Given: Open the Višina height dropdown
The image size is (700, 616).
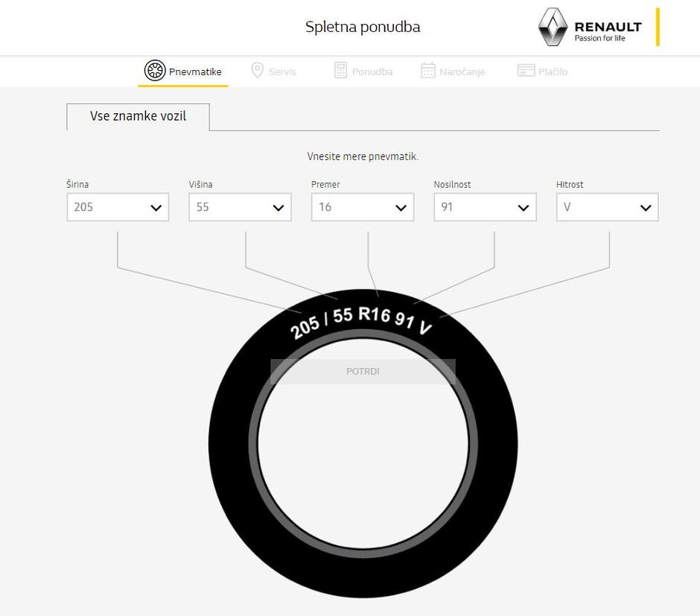Looking at the screenshot, I should click(241, 207).
